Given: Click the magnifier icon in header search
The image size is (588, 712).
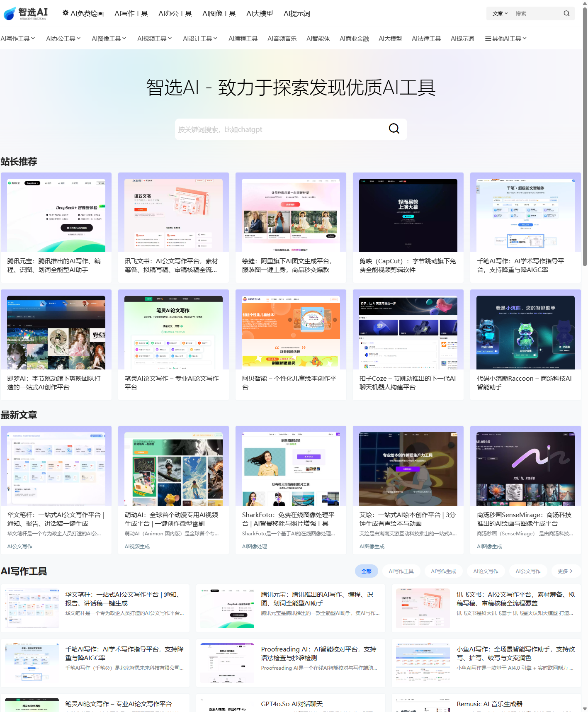Looking at the screenshot, I should click(566, 13).
